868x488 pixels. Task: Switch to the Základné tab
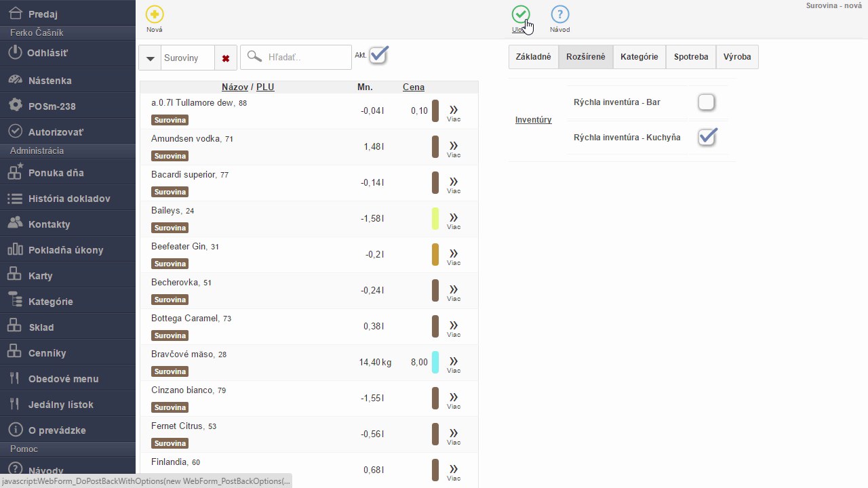[534, 57]
